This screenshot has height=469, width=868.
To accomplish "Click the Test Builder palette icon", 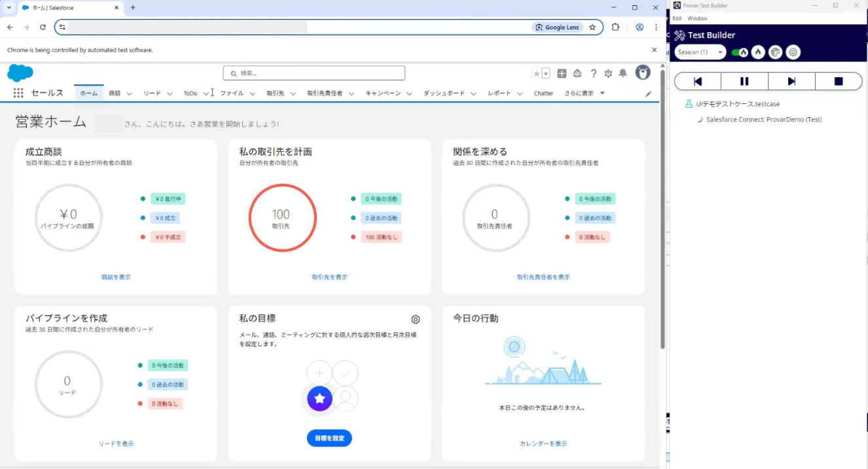I will tap(775, 52).
